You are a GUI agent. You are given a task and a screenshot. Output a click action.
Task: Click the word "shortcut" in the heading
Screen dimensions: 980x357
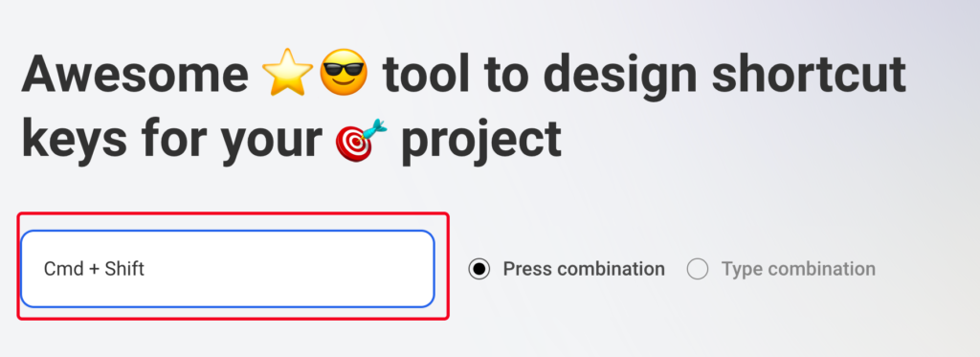tap(809, 74)
